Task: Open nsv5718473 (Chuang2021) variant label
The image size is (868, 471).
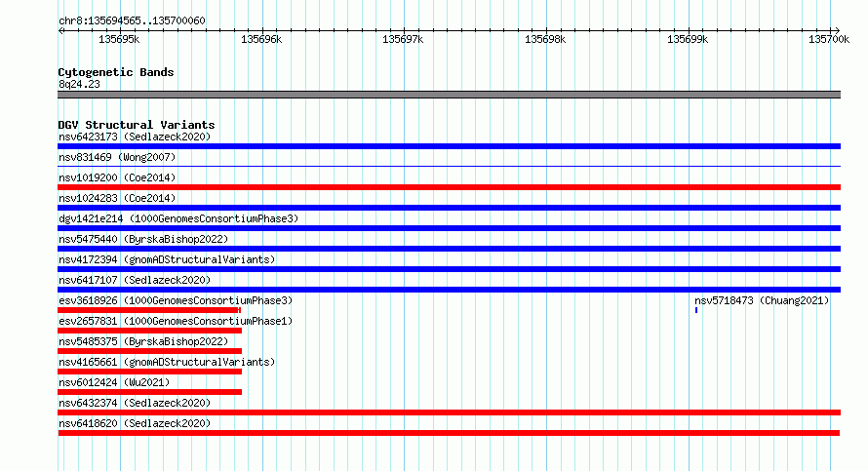Action: [x=762, y=300]
